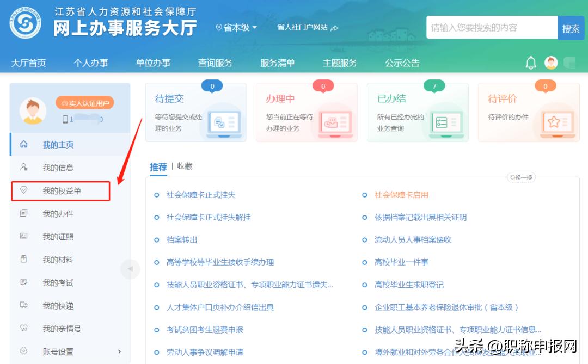Select the 查询服务 menu item
Screen dimensions: 588x364
coord(216,63)
